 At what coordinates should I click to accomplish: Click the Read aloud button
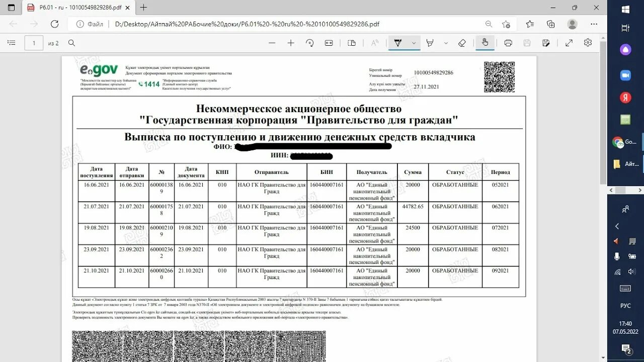[x=375, y=43]
